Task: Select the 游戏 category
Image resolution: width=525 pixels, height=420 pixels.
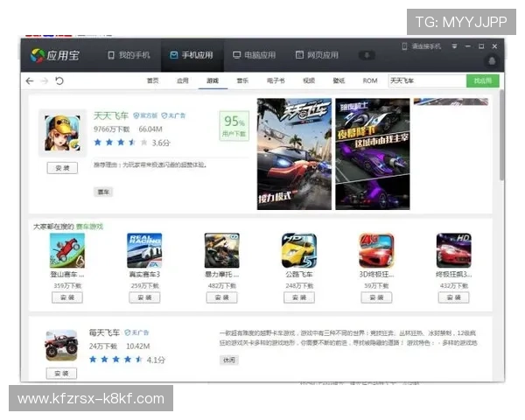Action: pos(213,80)
